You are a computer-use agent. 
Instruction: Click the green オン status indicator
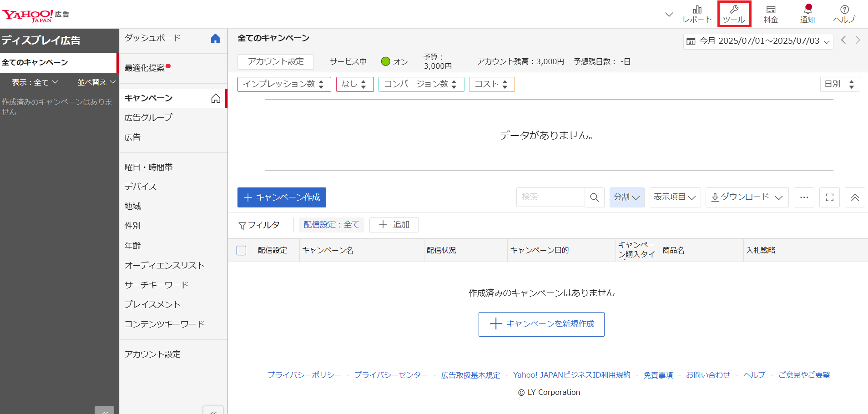(386, 61)
